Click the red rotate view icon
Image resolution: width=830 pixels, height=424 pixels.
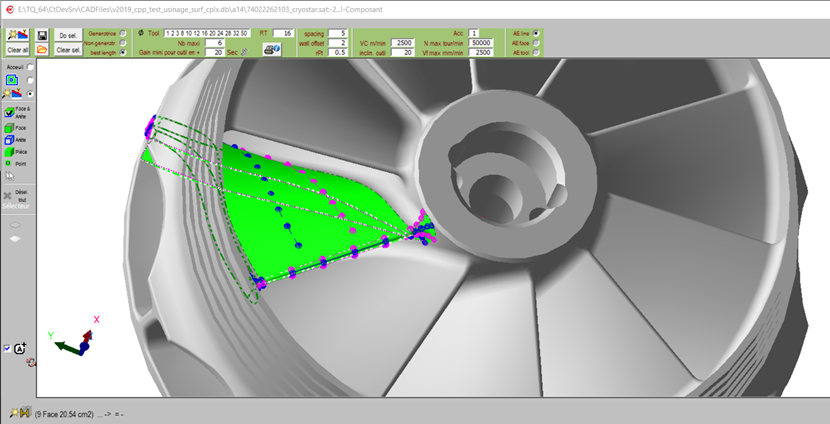(31, 362)
